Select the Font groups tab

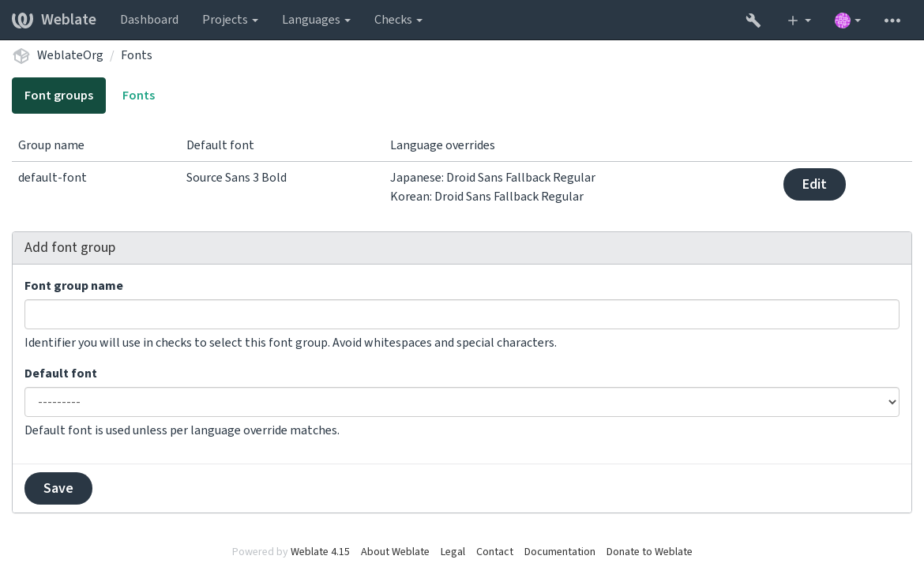click(59, 96)
